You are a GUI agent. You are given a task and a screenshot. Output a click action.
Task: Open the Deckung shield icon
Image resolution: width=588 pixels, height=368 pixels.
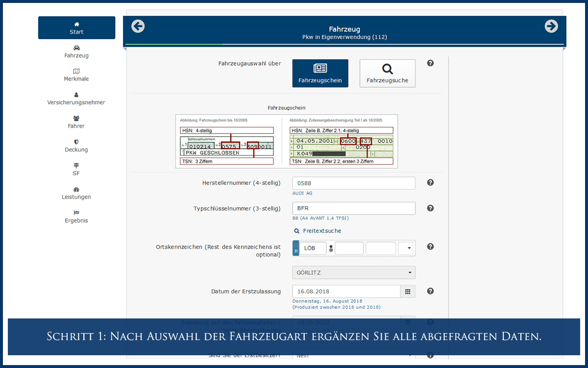76,142
